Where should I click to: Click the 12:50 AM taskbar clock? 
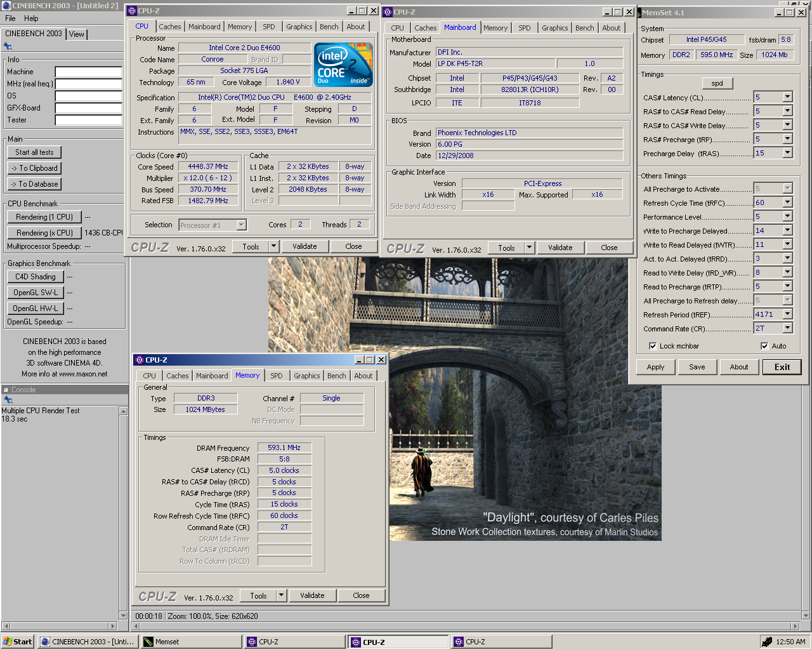pos(790,642)
